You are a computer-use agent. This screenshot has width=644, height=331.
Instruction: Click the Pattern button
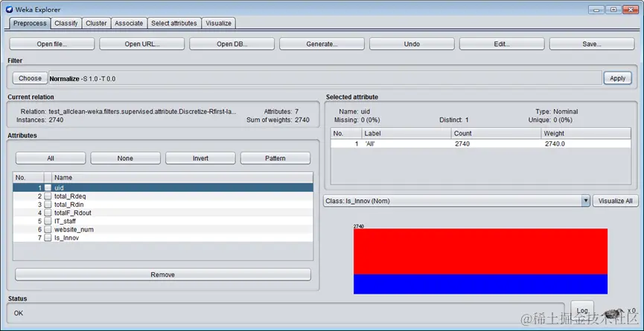[x=275, y=158]
